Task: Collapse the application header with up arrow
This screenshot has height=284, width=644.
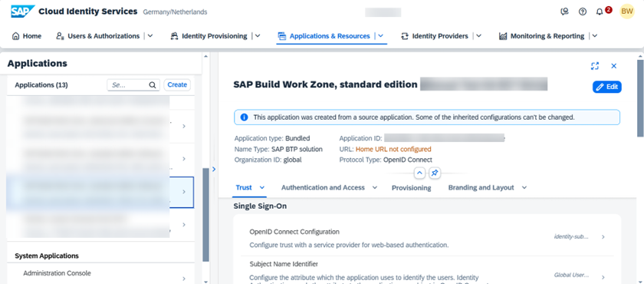Action: (419, 173)
